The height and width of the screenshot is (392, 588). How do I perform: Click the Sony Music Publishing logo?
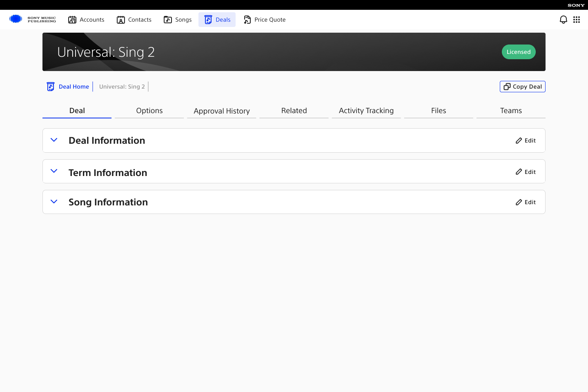click(x=33, y=19)
